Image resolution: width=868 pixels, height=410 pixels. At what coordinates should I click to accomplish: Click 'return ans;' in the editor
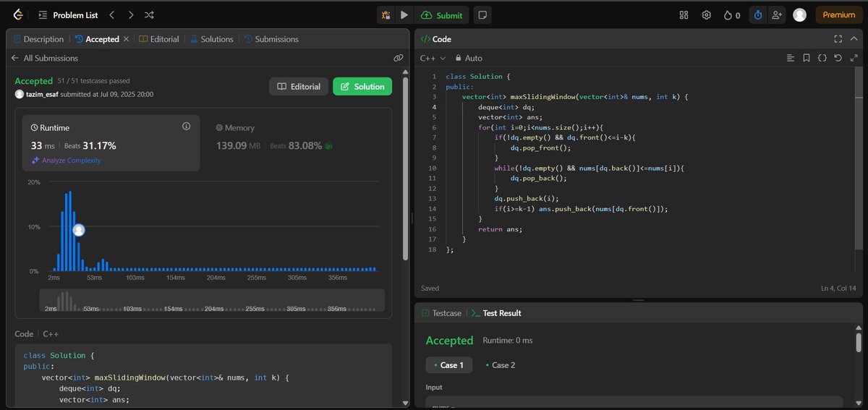click(500, 229)
